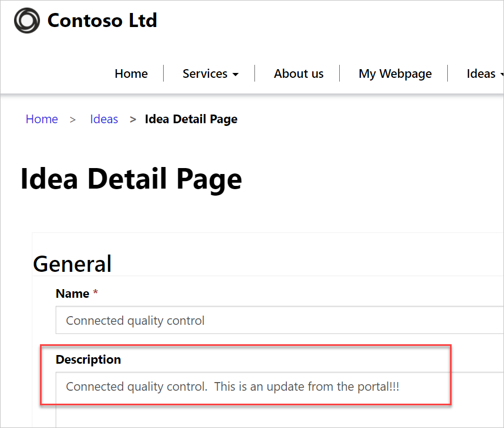This screenshot has height=428, width=504.
Task: Click the Home breadcrumb link
Action: coord(42,119)
